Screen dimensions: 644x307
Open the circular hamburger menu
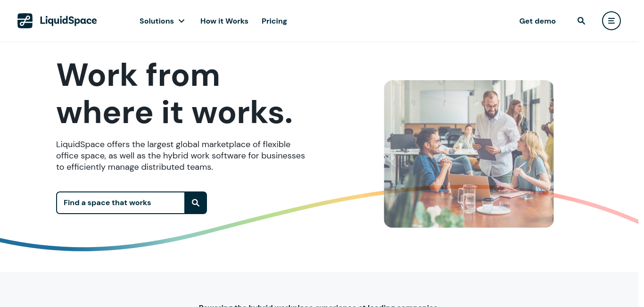tap(611, 21)
